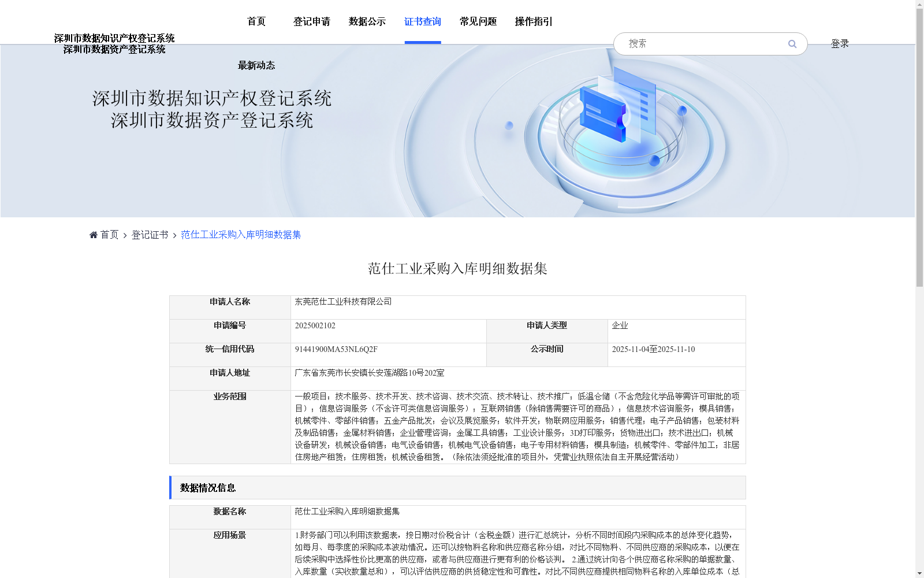Open the 最新动态 menu item
924x578 pixels.
256,65
